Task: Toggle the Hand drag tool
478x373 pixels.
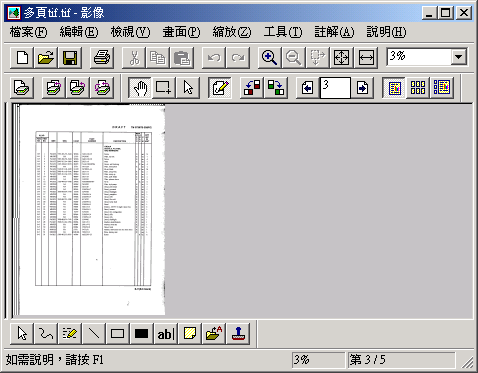Action: click(x=140, y=88)
